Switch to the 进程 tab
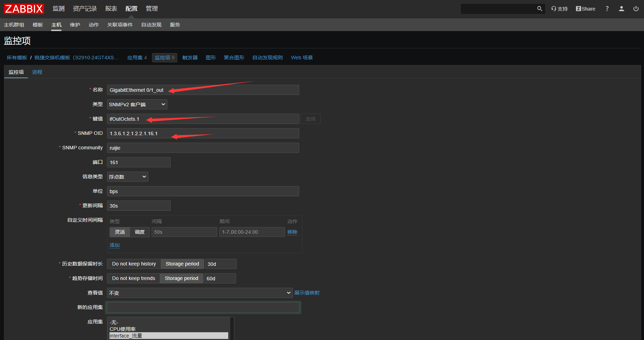 coord(37,72)
